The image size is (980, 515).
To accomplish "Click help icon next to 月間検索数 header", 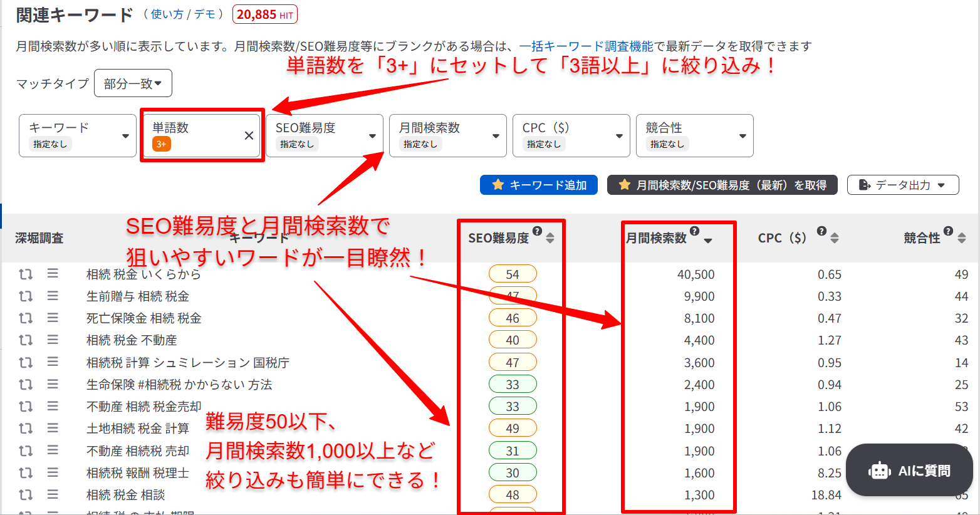I will click(x=694, y=231).
